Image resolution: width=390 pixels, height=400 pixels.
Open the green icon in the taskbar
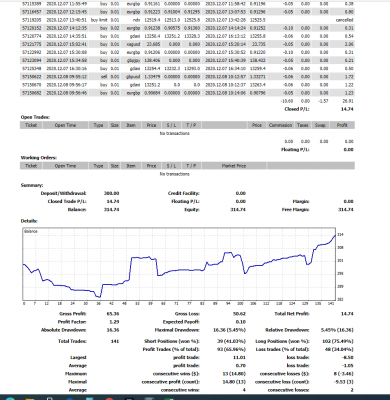tap(169, 399)
